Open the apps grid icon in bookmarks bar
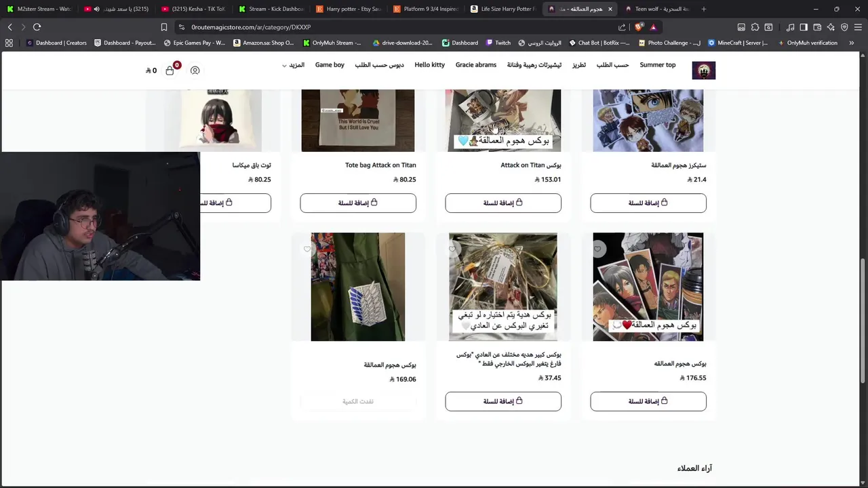Viewport: 868px width, 488px height. pyautogui.click(x=9, y=43)
